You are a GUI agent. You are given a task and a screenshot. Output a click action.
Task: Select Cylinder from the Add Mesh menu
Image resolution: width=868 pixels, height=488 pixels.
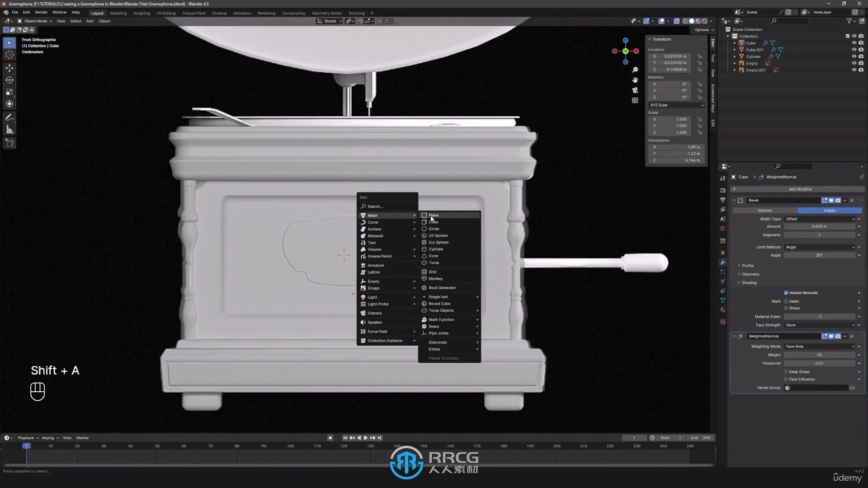[x=436, y=249]
